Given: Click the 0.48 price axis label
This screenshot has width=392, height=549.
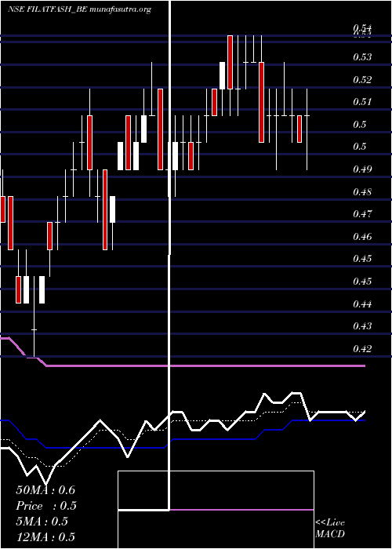Looking at the screenshot, I should pyautogui.click(x=362, y=192).
